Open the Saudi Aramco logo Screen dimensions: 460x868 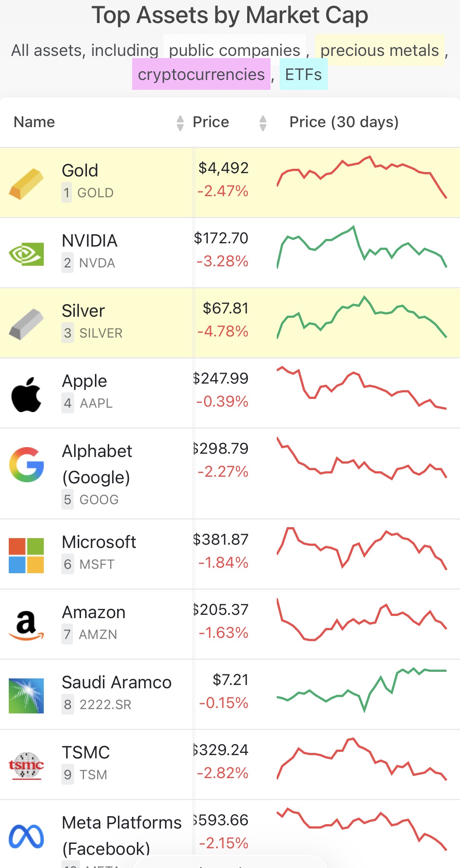tap(26, 696)
